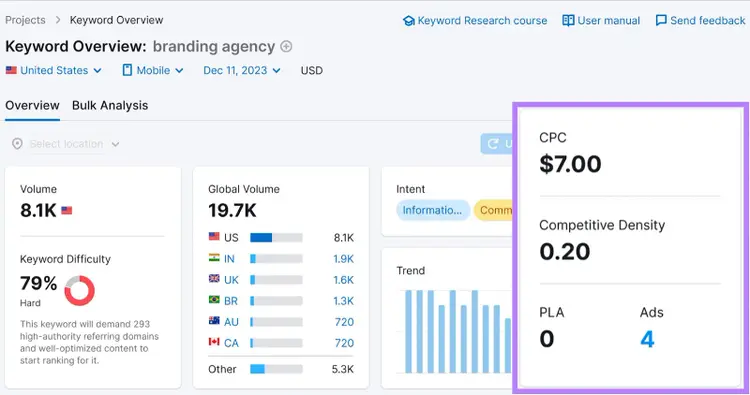This screenshot has width=750, height=395.
Task: Click the 720 Canada volume value
Action: tap(344, 343)
